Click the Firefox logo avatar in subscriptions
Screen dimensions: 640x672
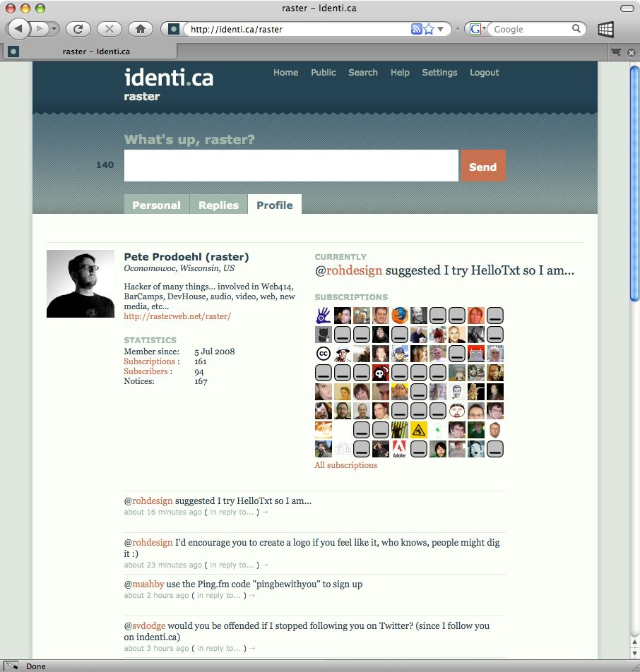[399, 316]
